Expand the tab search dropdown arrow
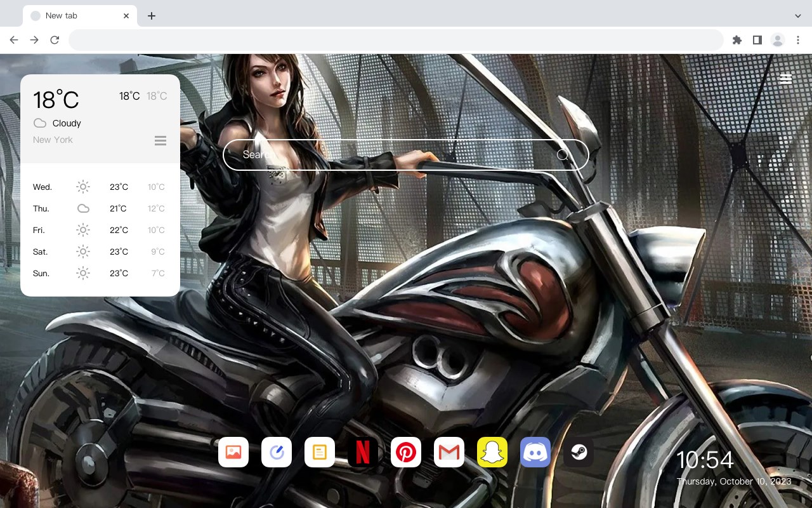This screenshot has height=508, width=812. [x=798, y=16]
